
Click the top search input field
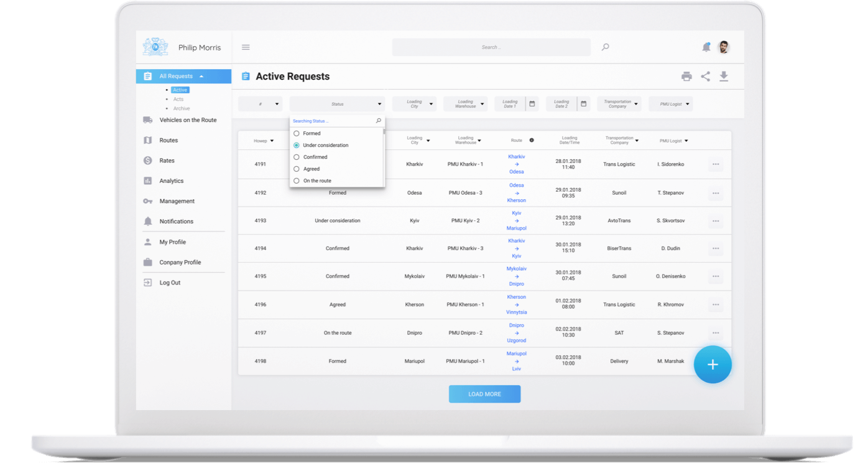[x=491, y=47]
